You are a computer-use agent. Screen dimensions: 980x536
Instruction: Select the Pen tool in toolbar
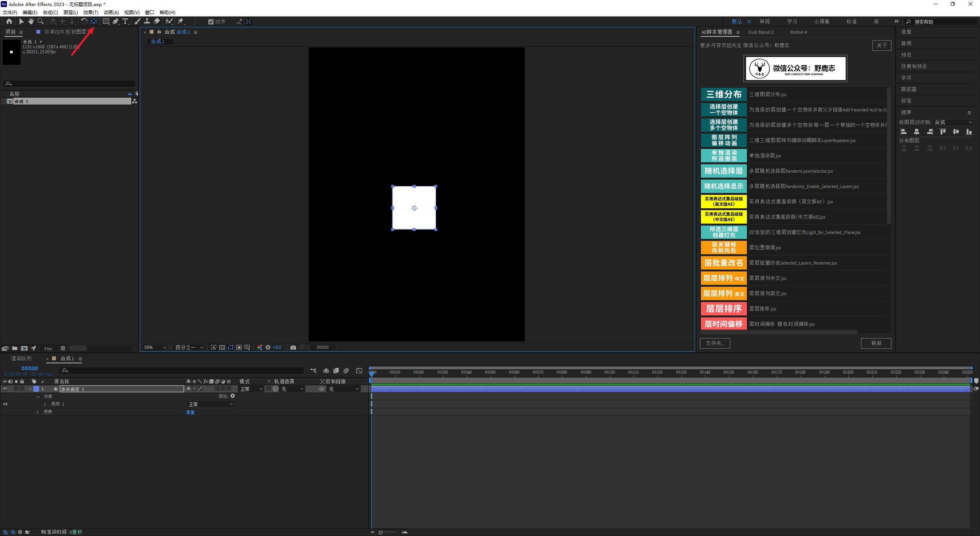[x=115, y=21]
